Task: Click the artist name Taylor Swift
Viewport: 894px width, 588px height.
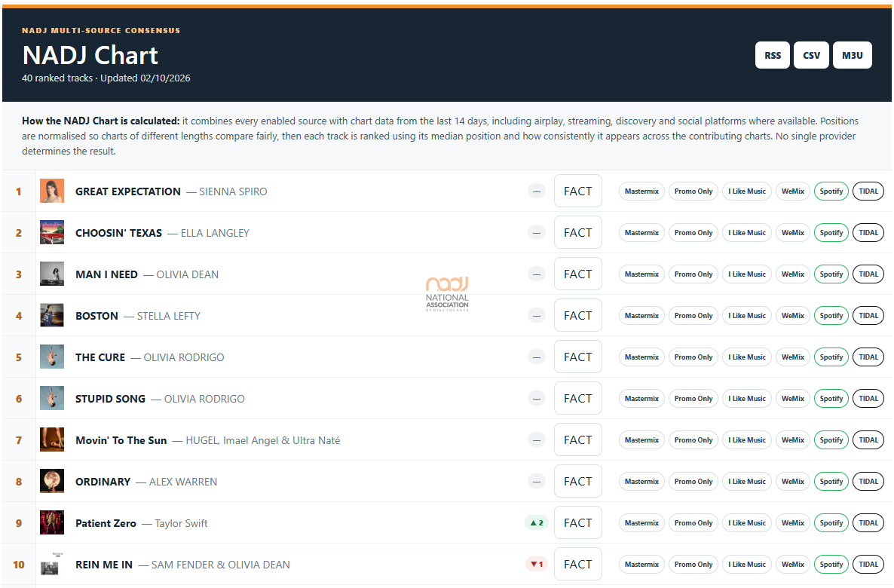Action: (182, 524)
